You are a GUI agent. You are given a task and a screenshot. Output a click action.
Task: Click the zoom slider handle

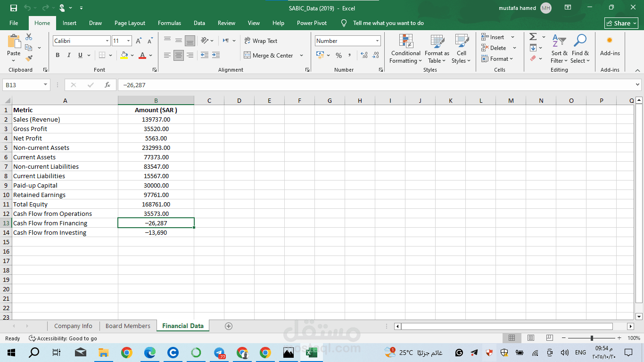(x=592, y=338)
